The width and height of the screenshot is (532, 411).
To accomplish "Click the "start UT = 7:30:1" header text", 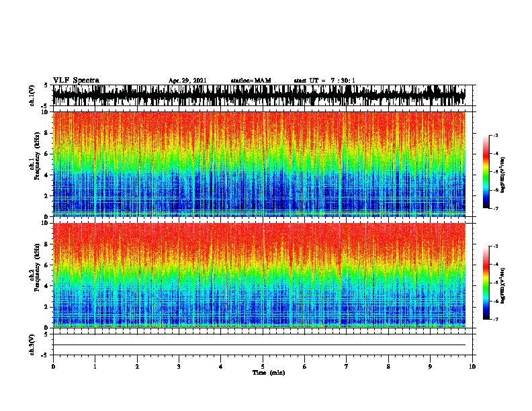I will click(324, 81).
